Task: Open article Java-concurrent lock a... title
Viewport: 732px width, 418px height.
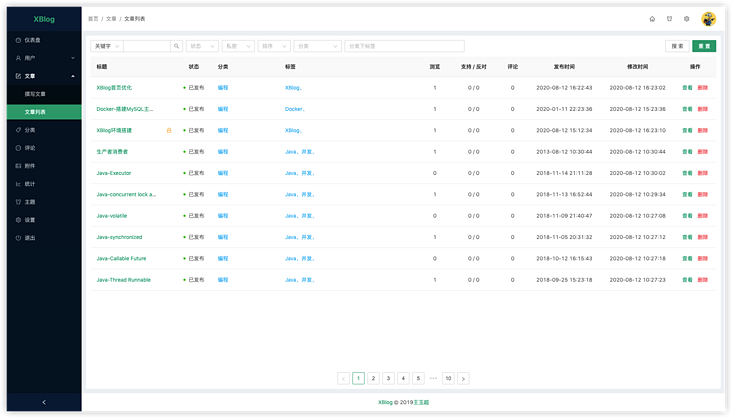Action: coord(126,194)
